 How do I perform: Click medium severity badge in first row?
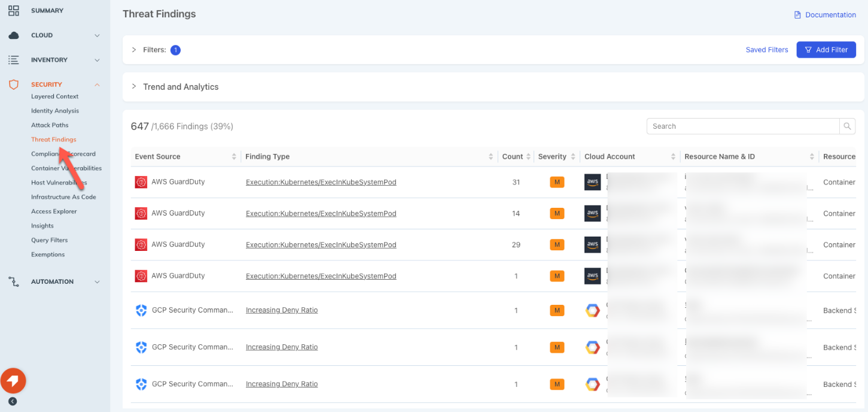point(557,182)
